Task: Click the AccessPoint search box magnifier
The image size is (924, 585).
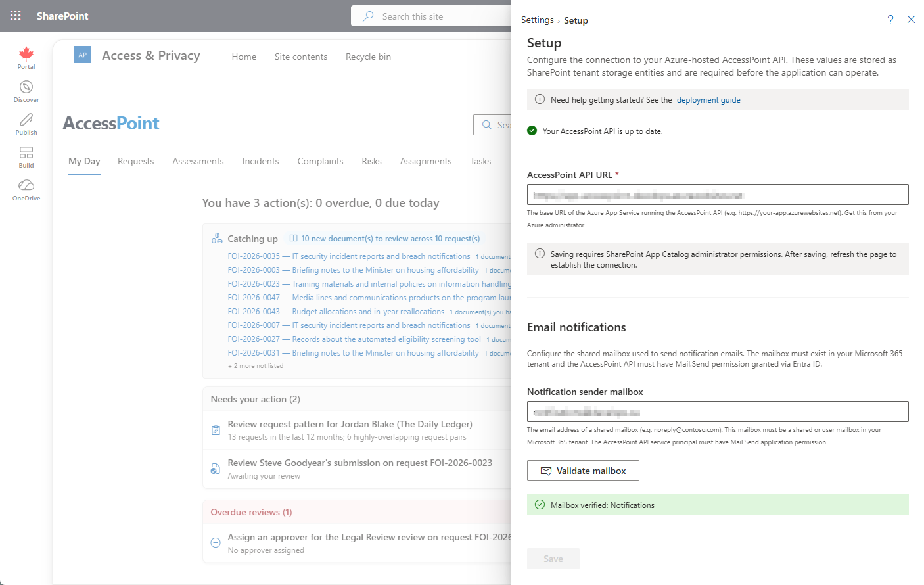Action: coord(487,125)
